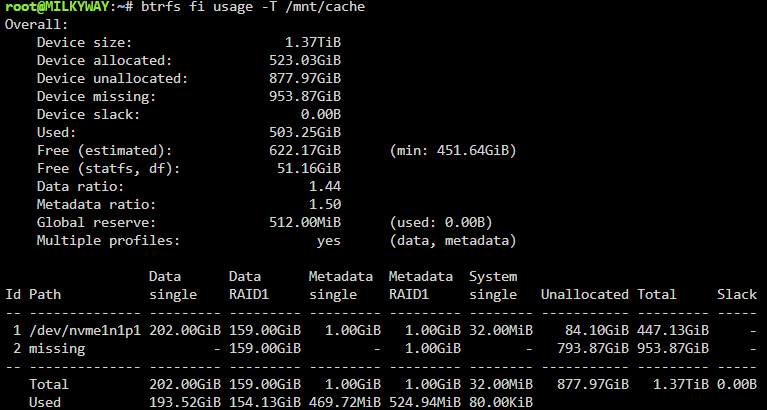Click the 'Device size:' label
767x410 pixels.
pyautogui.click(x=85, y=43)
